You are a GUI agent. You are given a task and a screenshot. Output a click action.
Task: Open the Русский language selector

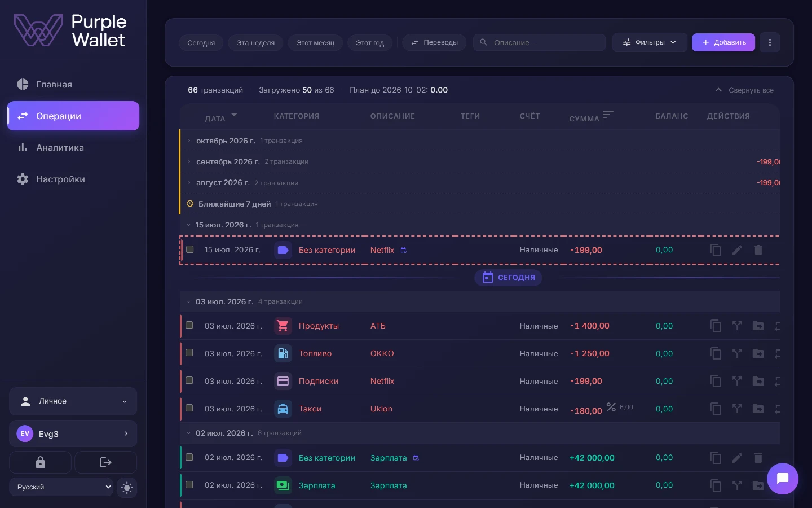(x=61, y=487)
